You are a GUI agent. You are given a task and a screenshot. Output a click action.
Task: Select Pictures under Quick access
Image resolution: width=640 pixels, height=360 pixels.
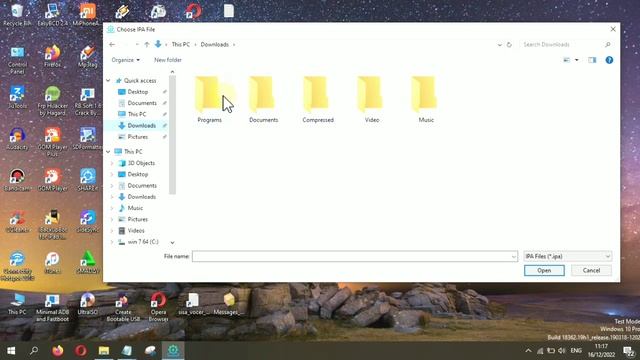pos(138,137)
